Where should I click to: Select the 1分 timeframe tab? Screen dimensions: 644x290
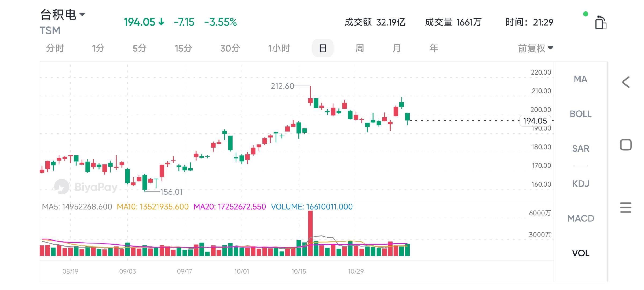pos(98,48)
